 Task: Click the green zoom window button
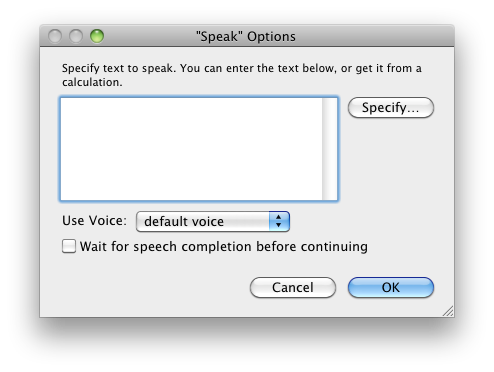pos(97,36)
